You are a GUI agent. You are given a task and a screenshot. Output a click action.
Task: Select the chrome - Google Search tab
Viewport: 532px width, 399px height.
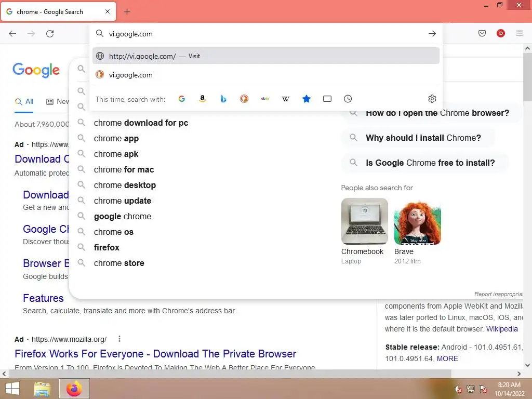[x=58, y=12]
